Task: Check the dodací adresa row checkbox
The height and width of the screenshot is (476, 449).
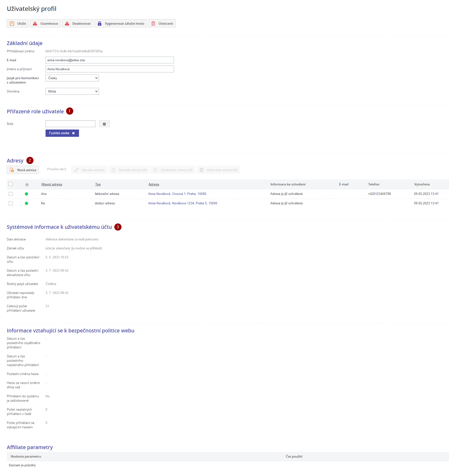Action: (x=11, y=203)
